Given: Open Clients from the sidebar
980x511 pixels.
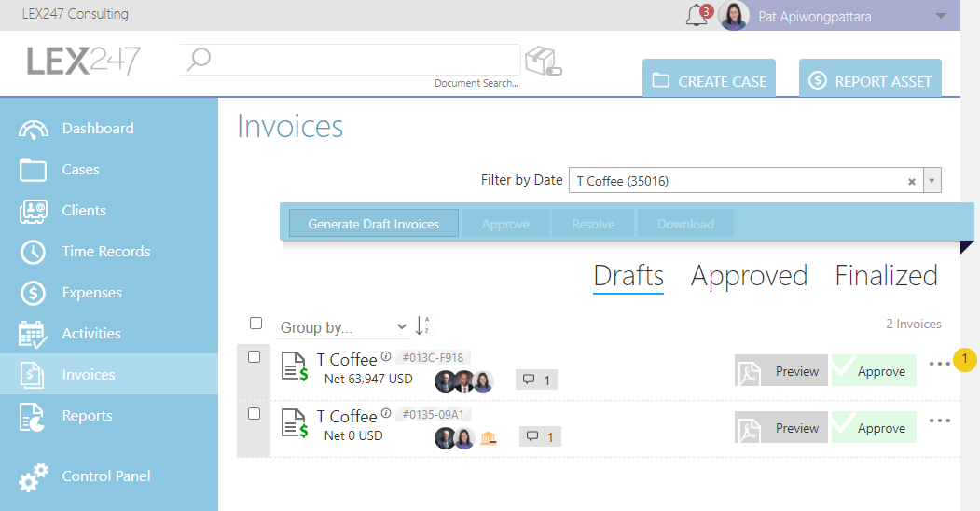Looking at the screenshot, I should [84, 211].
